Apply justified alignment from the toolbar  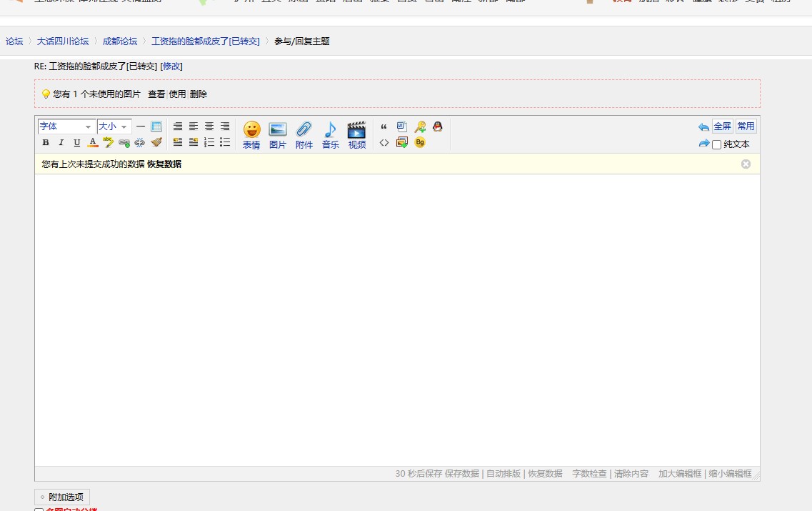coord(178,126)
